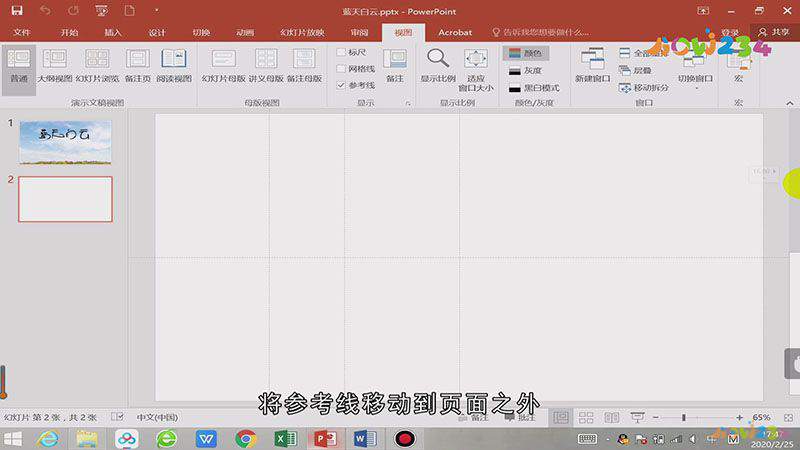Open the Insert (插入) tab
This screenshot has width=800, height=450.
pyautogui.click(x=113, y=32)
